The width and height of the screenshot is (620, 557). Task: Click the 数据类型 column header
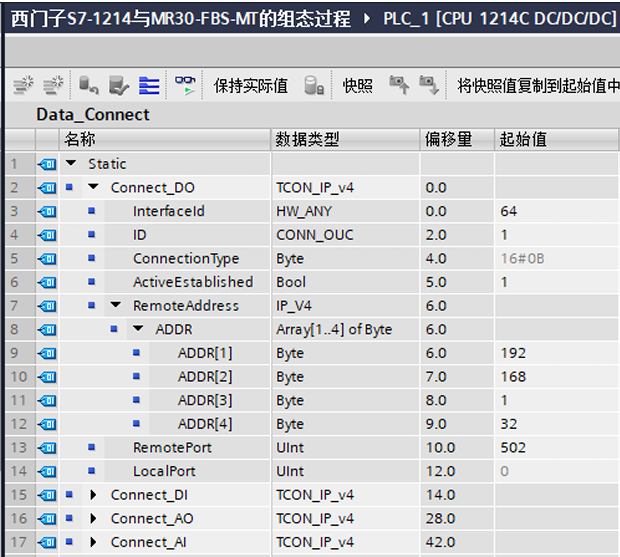[x=346, y=139]
